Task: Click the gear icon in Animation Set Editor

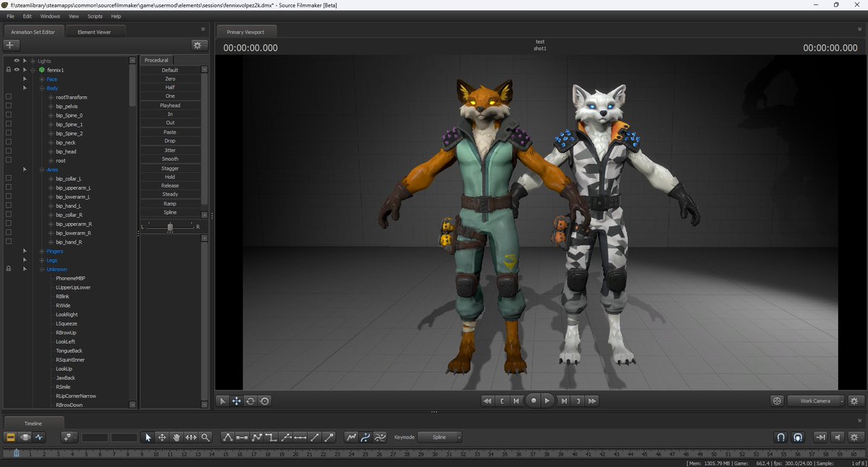Action: pos(198,45)
